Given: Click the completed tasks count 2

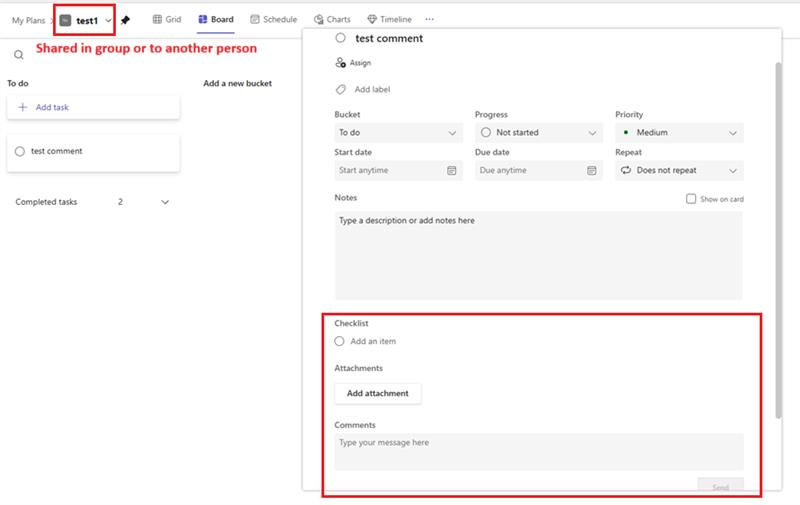Looking at the screenshot, I should (x=120, y=202).
